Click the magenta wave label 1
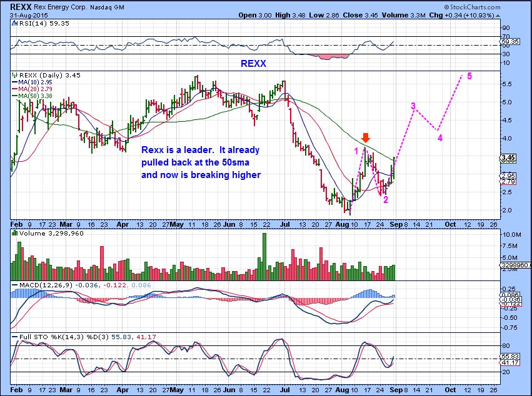532x396 pixels. (x=356, y=151)
